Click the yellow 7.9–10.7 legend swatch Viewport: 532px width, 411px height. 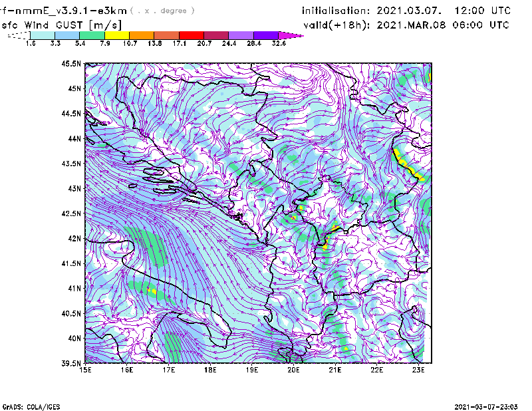tap(117, 35)
